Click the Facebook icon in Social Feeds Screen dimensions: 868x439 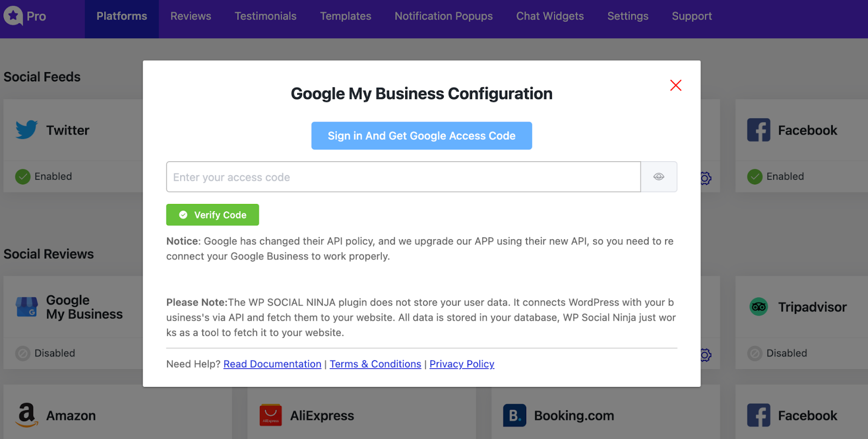[758, 130]
